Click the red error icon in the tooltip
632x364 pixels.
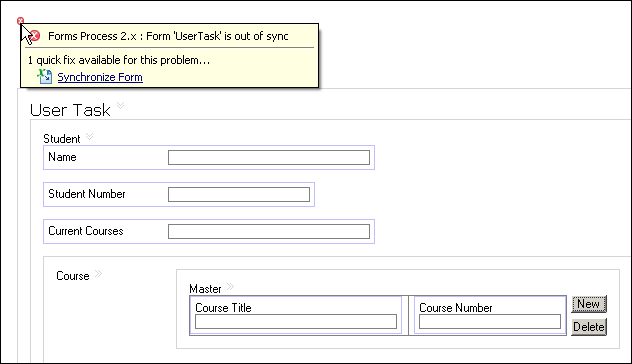tap(35, 36)
